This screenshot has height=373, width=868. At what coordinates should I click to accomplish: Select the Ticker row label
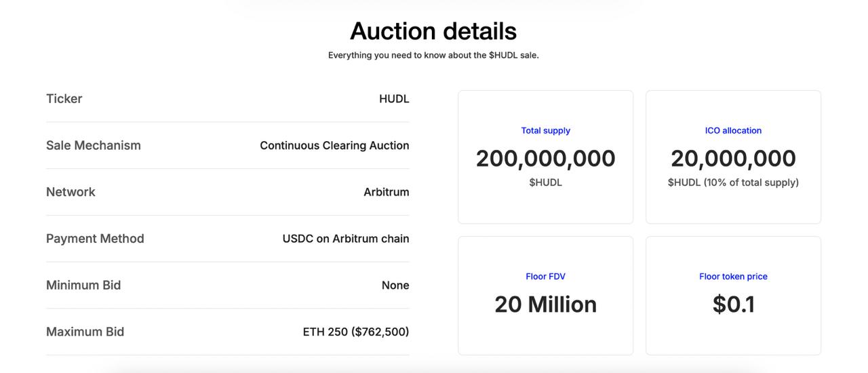click(64, 99)
